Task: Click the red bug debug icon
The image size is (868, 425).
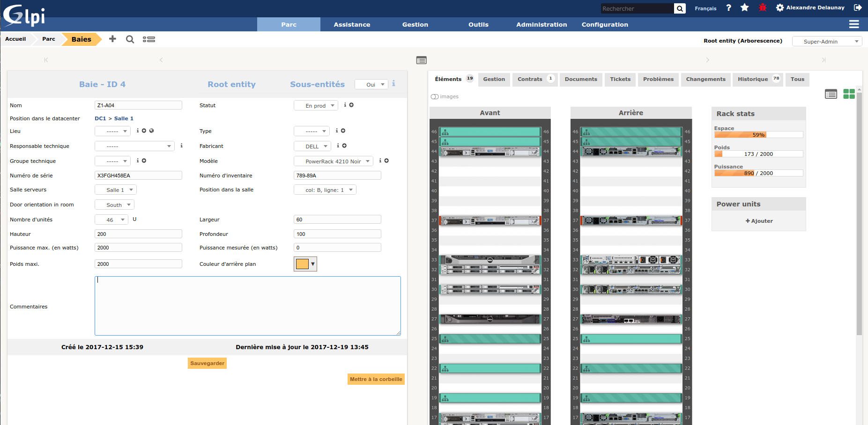Action: click(x=763, y=8)
